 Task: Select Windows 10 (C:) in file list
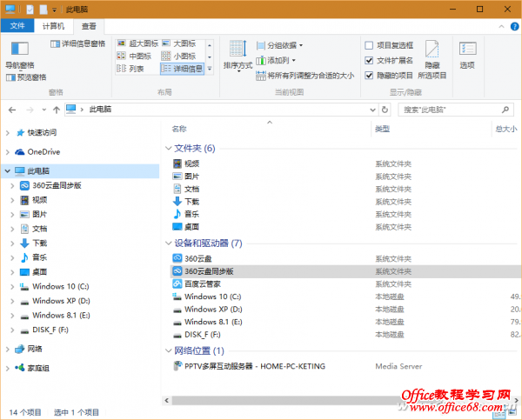pos(207,297)
